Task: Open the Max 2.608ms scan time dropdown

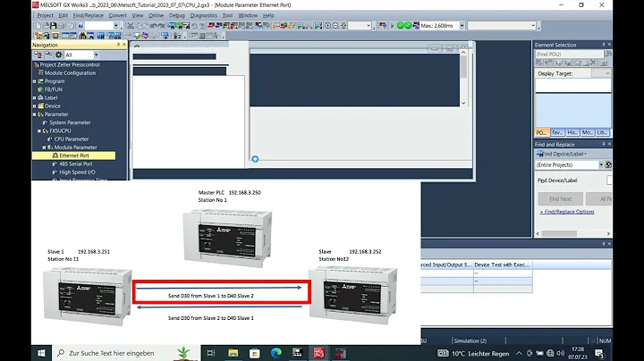Action: [x=462, y=25]
